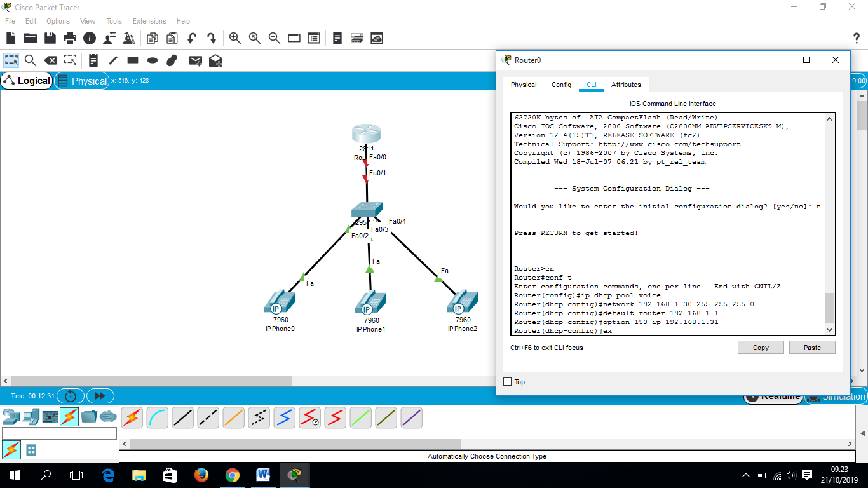This screenshot has width=868, height=488.
Task: Select the Inspect magnifier tool
Action: click(30, 60)
